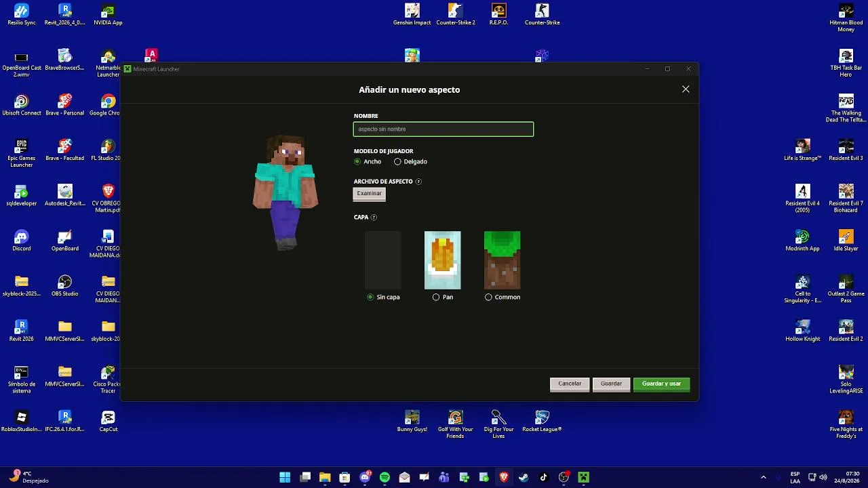Focus the Nombre skin name field
This screenshot has width=868, height=488.
tap(443, 129)
